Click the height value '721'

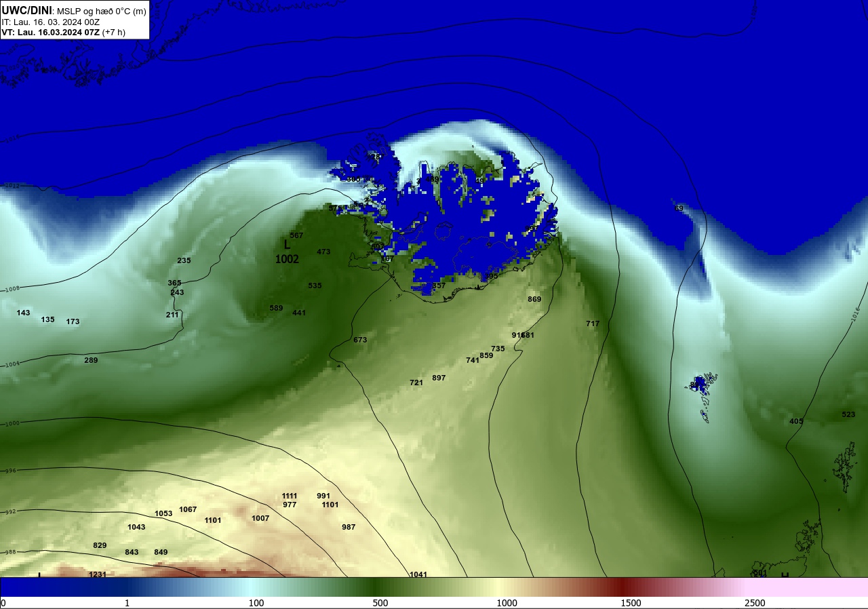416,382
